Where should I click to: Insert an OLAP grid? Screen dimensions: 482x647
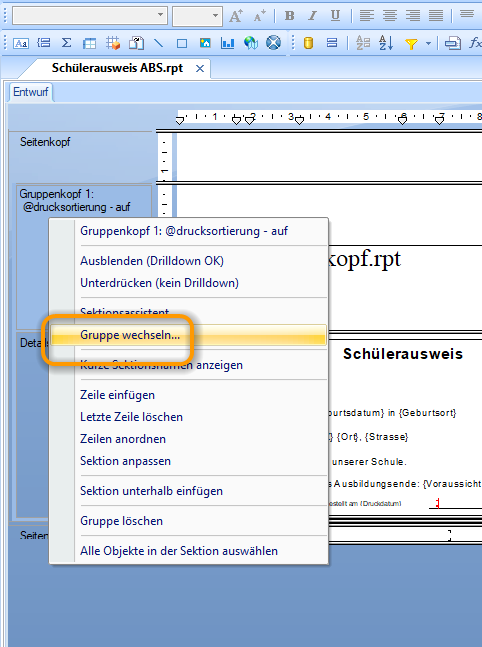pyautogui.click(x=113, y=43)
